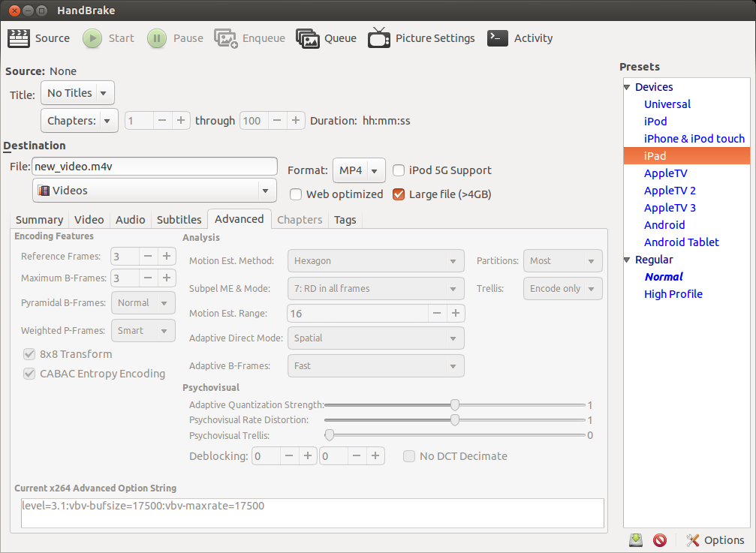The width and height of the screenshot is (756, 553).
Task: Increase the Reference Frames value
Action: coord(167,257)
